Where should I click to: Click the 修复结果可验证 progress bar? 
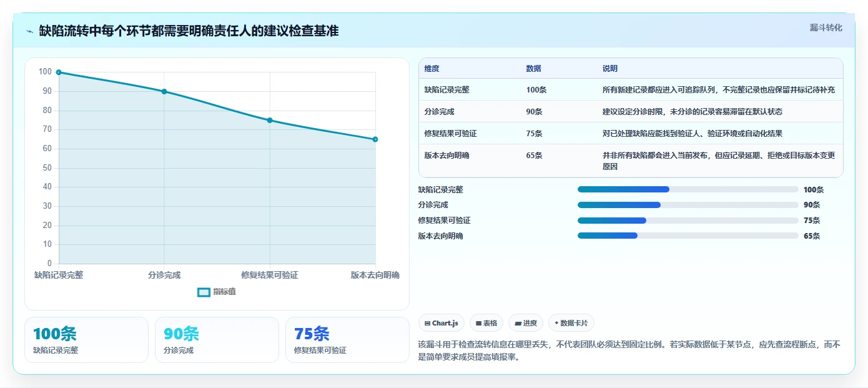688,221
